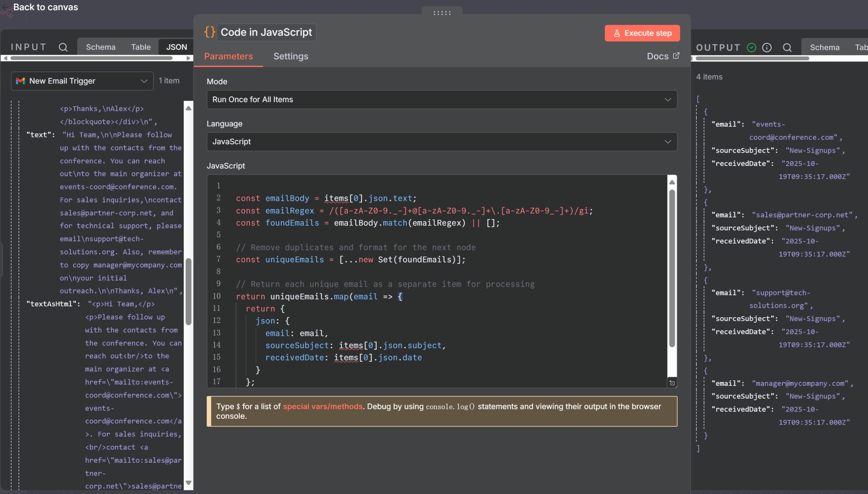Open the Docs external link
Viewport: 868px width, 494px height.
(x=663, y=56)
